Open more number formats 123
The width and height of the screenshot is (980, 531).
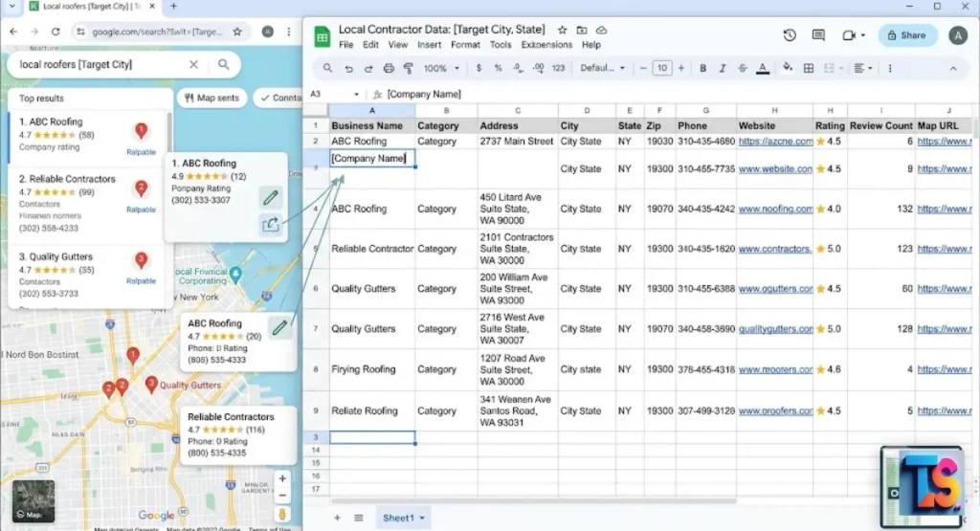558,68
